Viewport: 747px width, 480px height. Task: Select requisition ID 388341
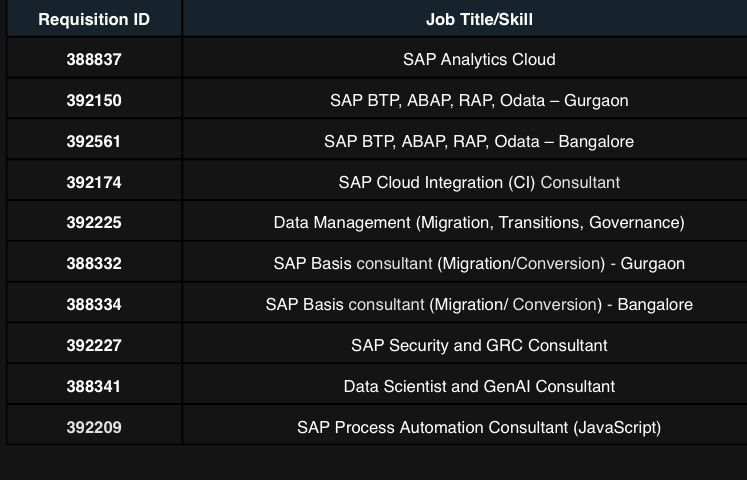(x=94, y=386)
